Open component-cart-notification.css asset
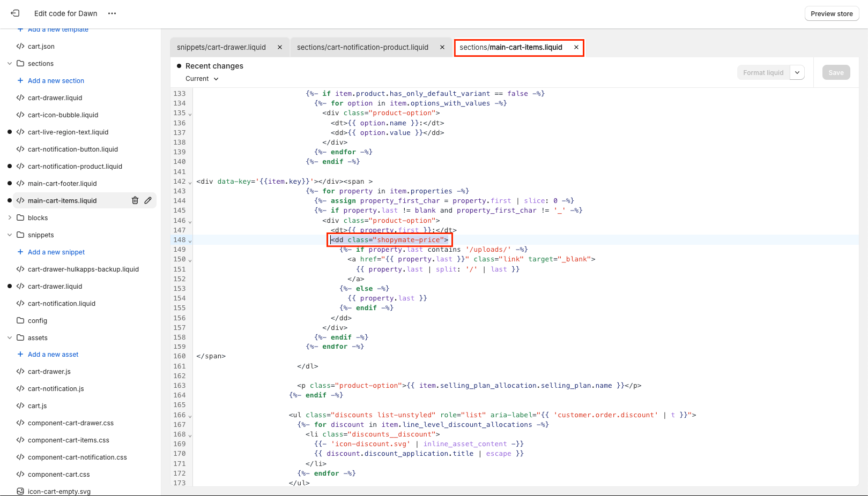This screenshot has height=496, width=868. (x=77, y=457)
